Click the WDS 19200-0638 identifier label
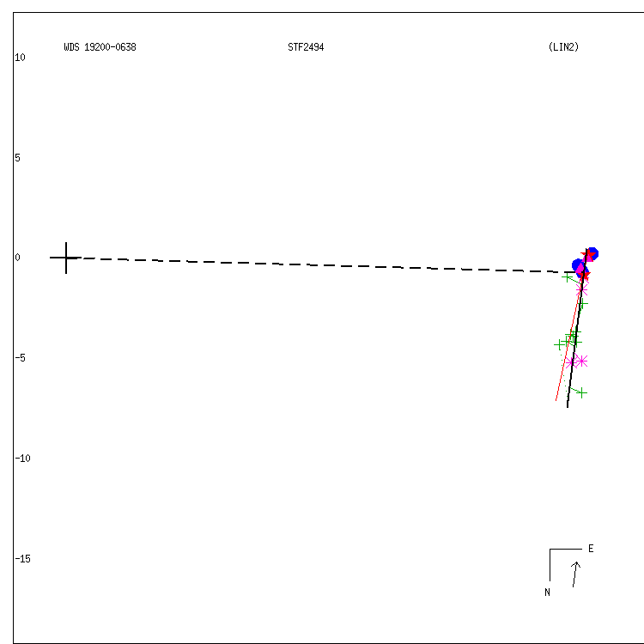Image resolution: width=644 pixels, height=644 pixels. 100,47
